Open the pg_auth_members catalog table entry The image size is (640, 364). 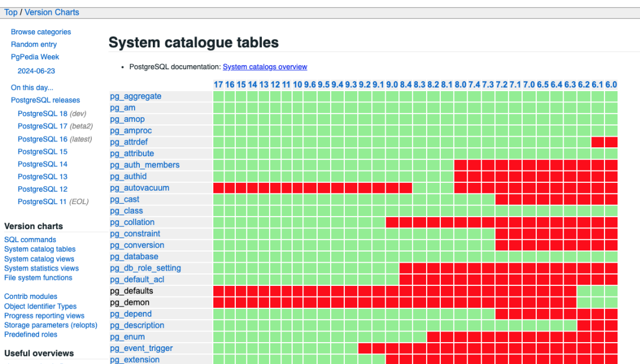[x=145, y=165]
